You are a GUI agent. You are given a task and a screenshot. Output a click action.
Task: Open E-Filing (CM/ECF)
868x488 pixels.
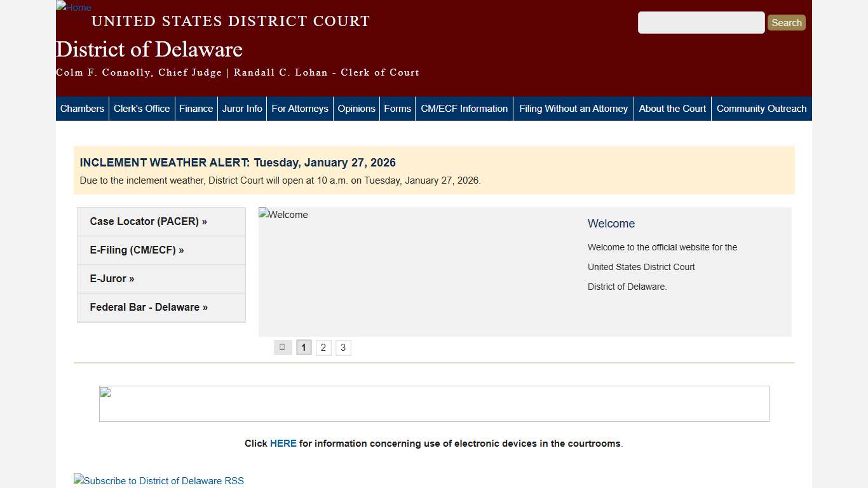[137, 250]
